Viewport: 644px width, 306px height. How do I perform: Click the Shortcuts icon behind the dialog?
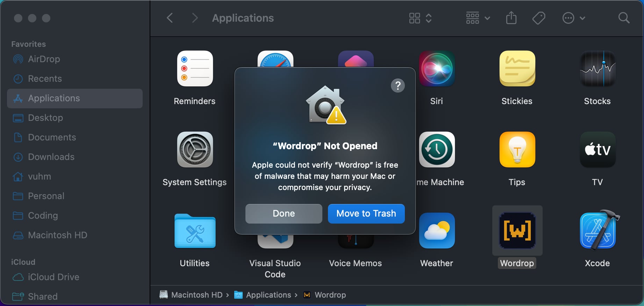[x=356, y=59]
